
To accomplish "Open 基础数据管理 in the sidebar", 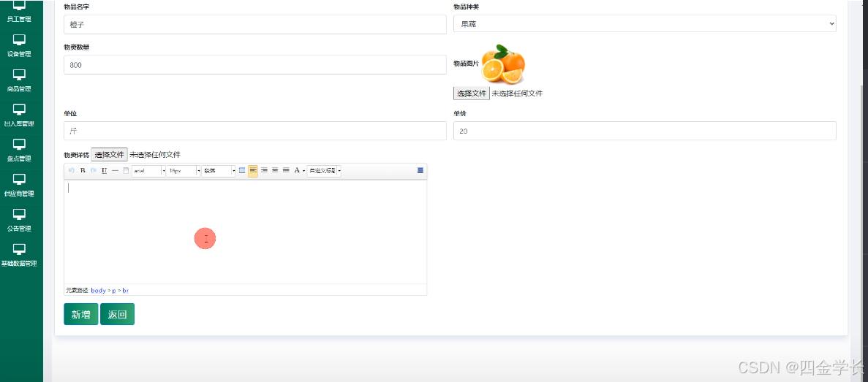I will tap(19, 255).
